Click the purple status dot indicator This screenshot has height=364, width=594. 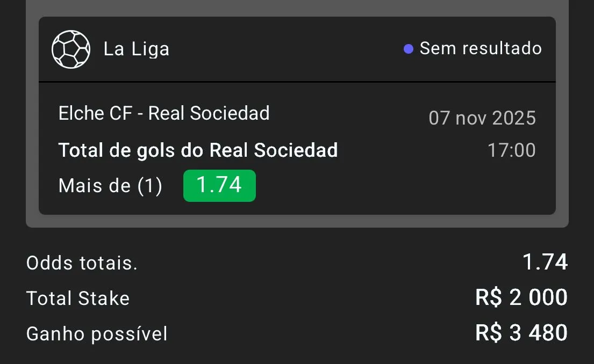[409, 49]
